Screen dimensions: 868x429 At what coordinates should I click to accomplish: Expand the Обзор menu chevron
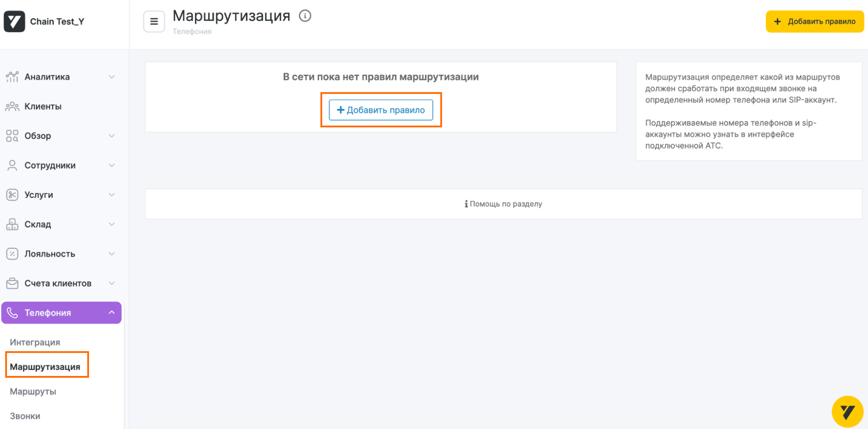click(x=112, y=136)
